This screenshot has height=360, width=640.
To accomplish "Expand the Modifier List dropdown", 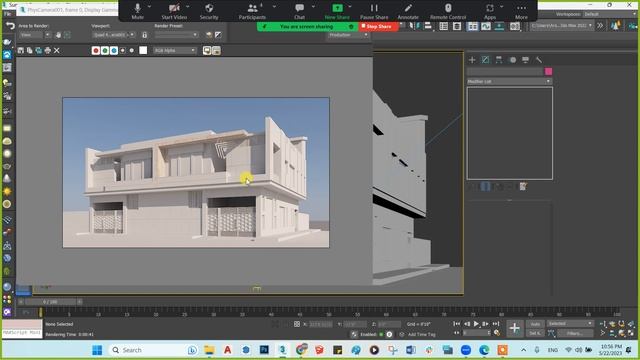I will (x=509, y=82).
